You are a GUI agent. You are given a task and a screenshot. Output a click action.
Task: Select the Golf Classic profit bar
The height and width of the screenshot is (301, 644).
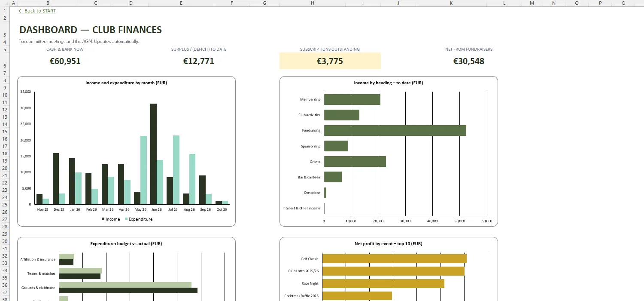coord(395,258)
